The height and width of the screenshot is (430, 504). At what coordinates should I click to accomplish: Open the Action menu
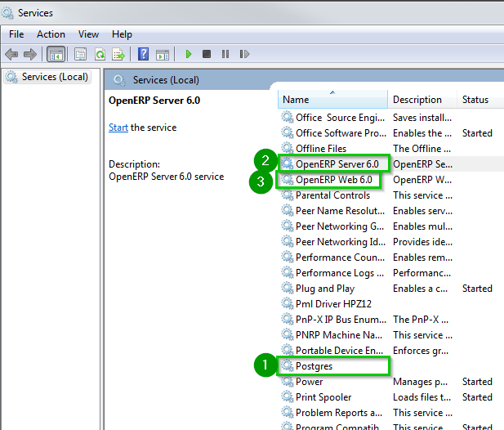[x=51, y=34]
